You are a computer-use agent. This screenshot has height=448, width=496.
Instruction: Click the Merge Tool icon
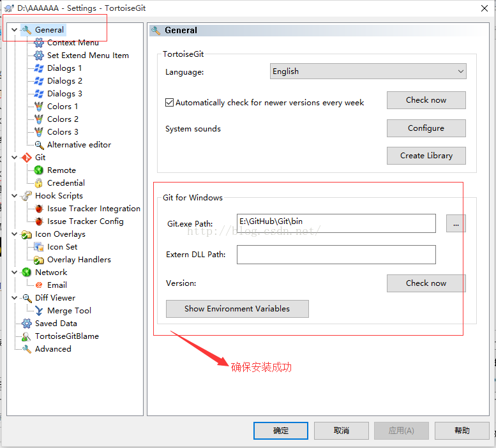[x=38, y=310]
